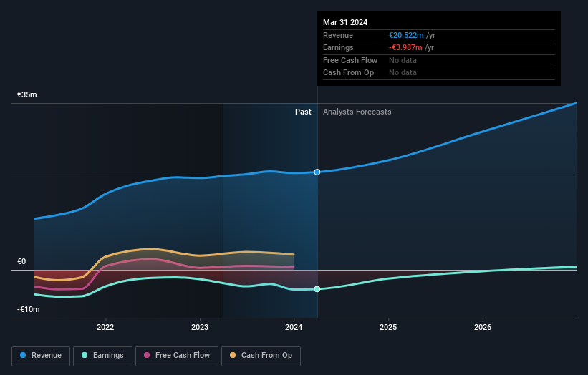Click the Free Cash Flow row label in the tooltip
The image size is (588, 375).
350,60
